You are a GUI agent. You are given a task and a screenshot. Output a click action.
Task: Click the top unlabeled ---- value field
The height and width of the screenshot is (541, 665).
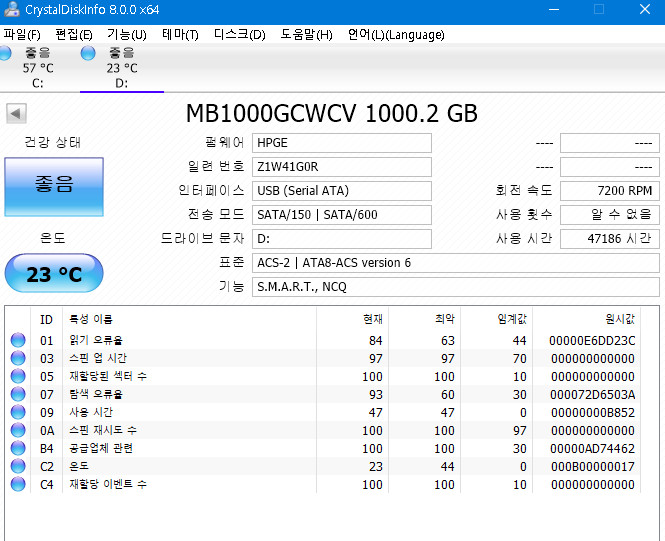point(610,143)
